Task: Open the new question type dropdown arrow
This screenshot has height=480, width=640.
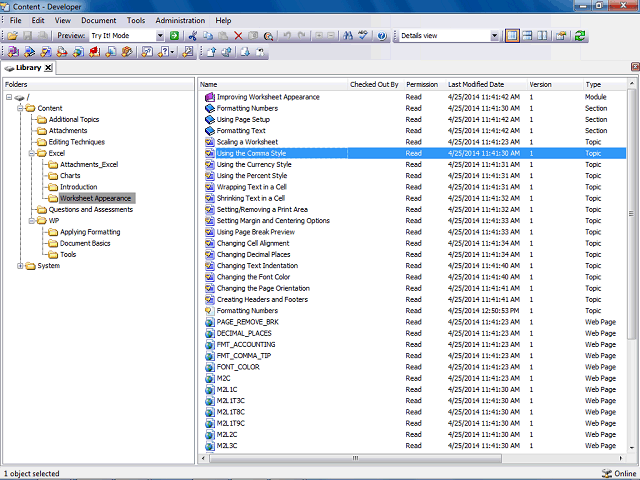Action: tap(173, 52)
